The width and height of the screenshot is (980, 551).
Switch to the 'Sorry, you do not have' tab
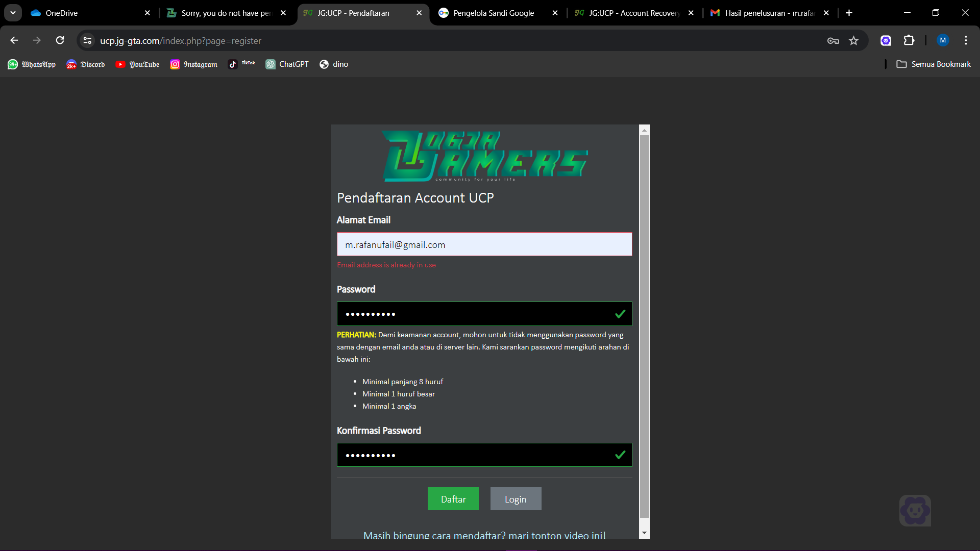point(228,13)
